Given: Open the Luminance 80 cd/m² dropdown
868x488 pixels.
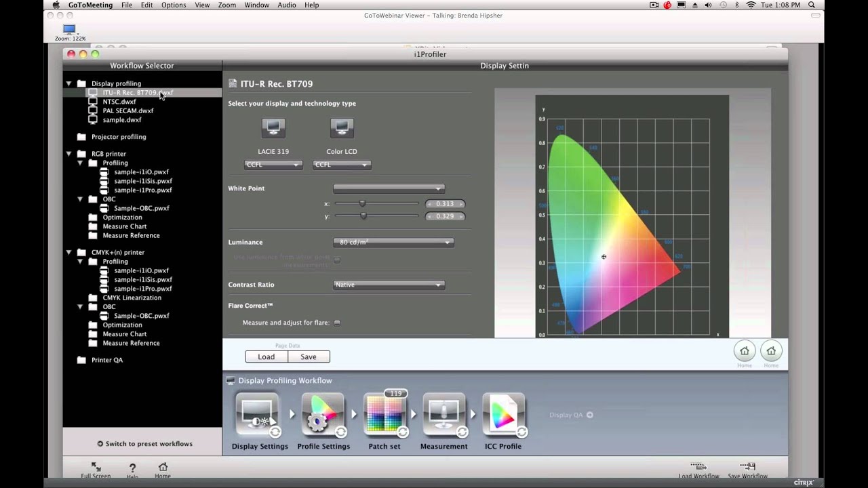Looking at the screenshot, I should click(x=393, y=242).
